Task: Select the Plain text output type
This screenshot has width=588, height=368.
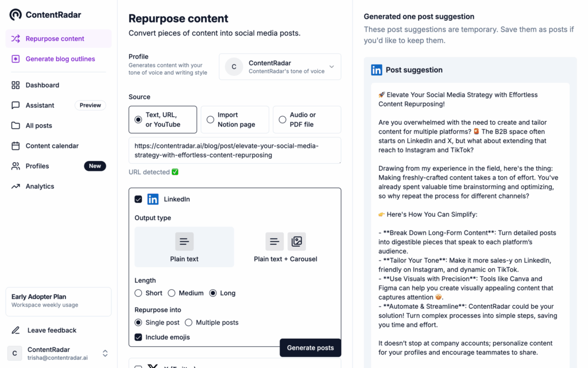Action: [x=184, y=247]
